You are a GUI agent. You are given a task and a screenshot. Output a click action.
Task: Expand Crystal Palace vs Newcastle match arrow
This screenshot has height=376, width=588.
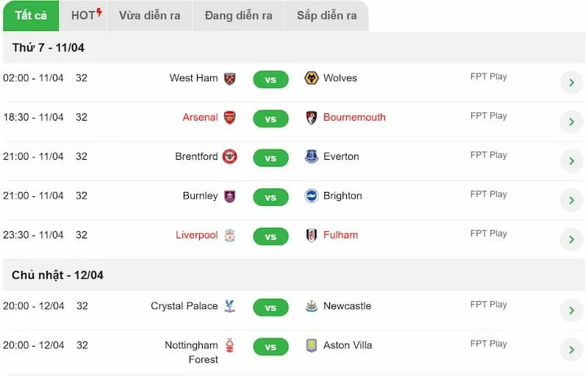coord(571,311)
